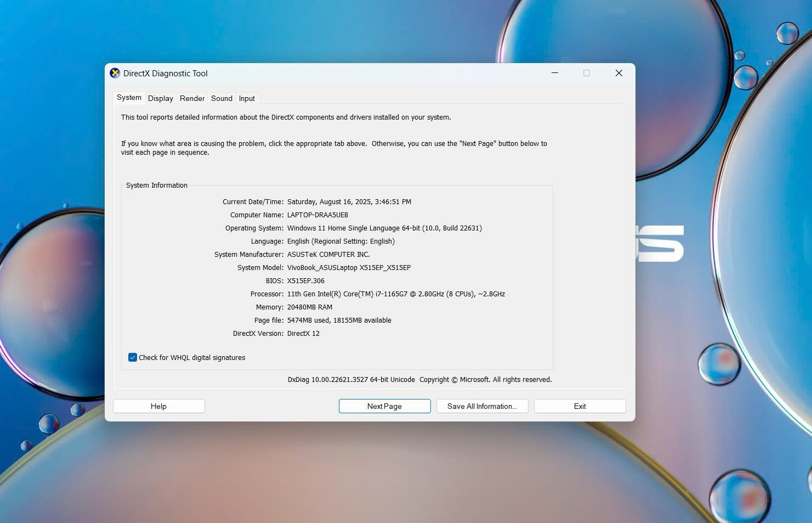812x523 pixels.
Task: Click the System Manufacturer label
Action: coord(249,255)
